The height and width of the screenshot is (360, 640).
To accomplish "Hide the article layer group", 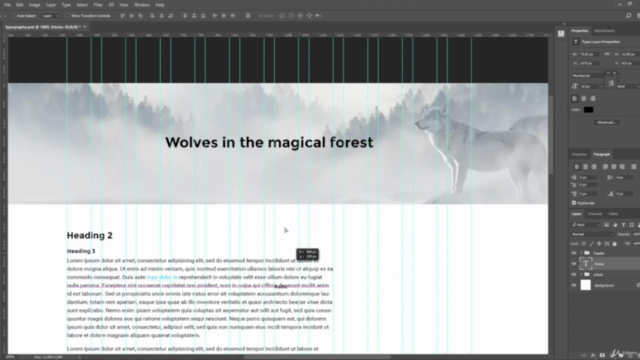I will (x=574, y=274).
